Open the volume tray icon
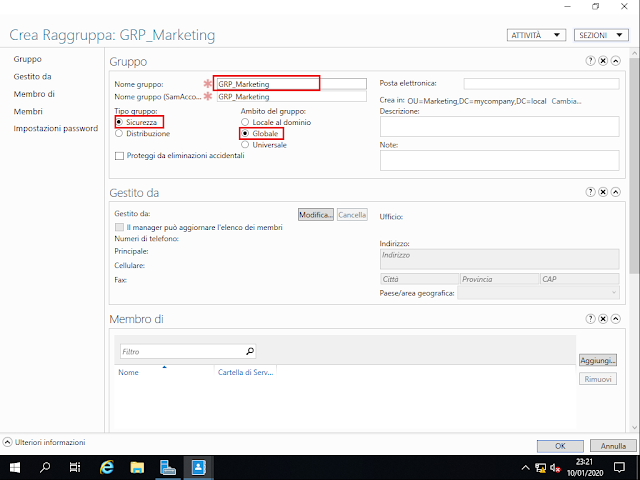The height and width of the screenshot is (480, 640). 555,468
